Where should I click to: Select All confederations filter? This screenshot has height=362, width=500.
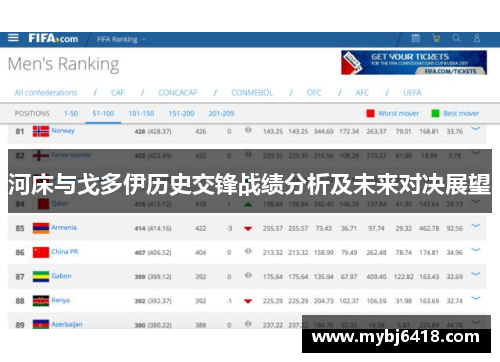[x=46, y=93]
